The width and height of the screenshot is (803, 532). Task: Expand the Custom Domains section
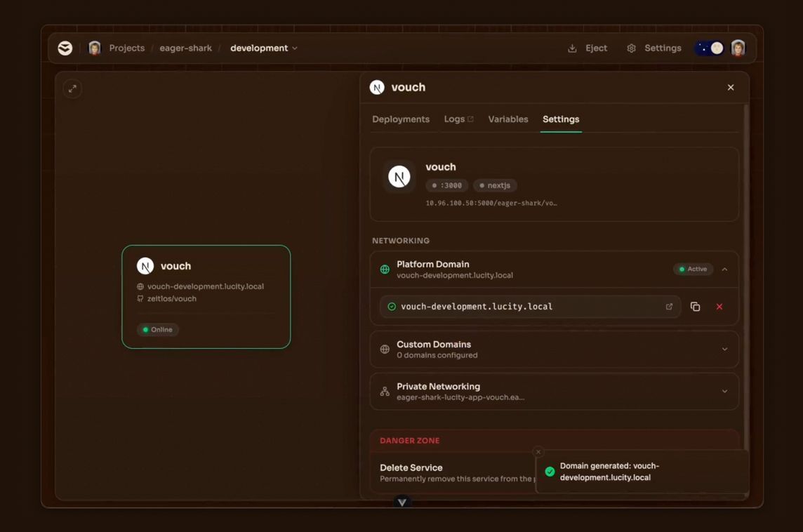tap(724, 350)
